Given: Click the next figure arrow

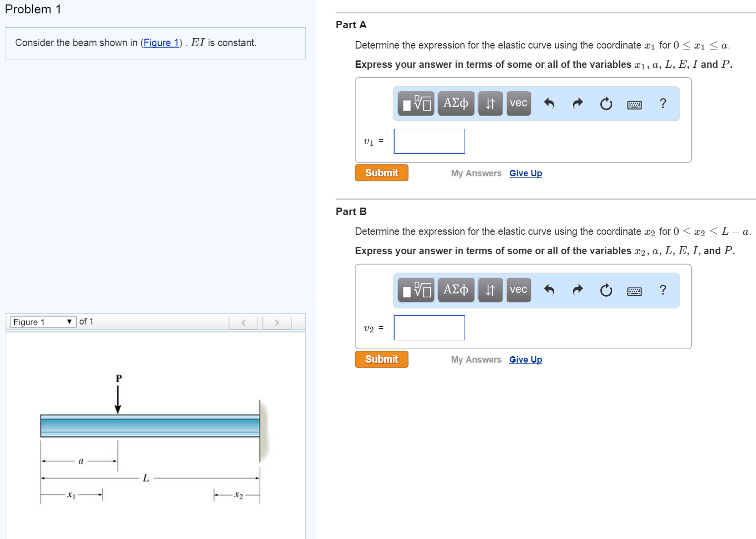Looking at the screenshot, I should pyautogui.click(x=277, y=322).
